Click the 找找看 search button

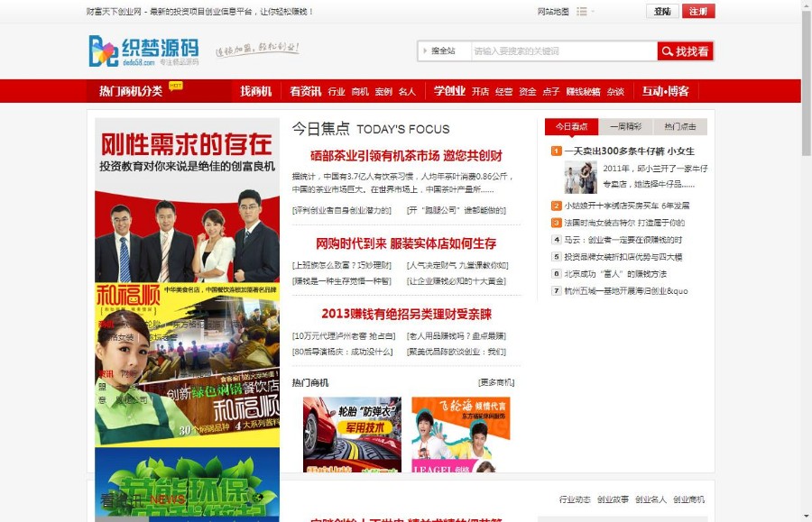(x=685, y=51)
